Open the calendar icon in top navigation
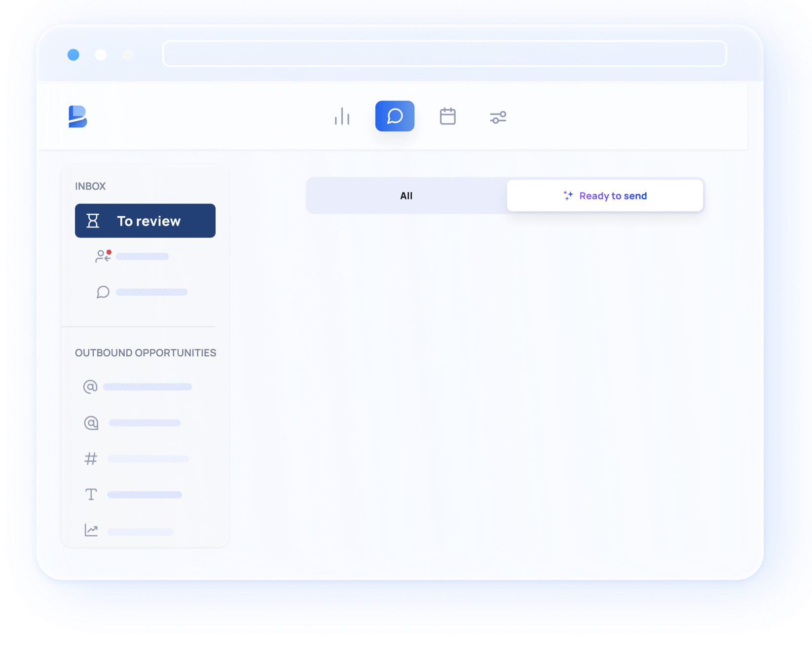This screenshot has height=647, width=812. (447, 116)
